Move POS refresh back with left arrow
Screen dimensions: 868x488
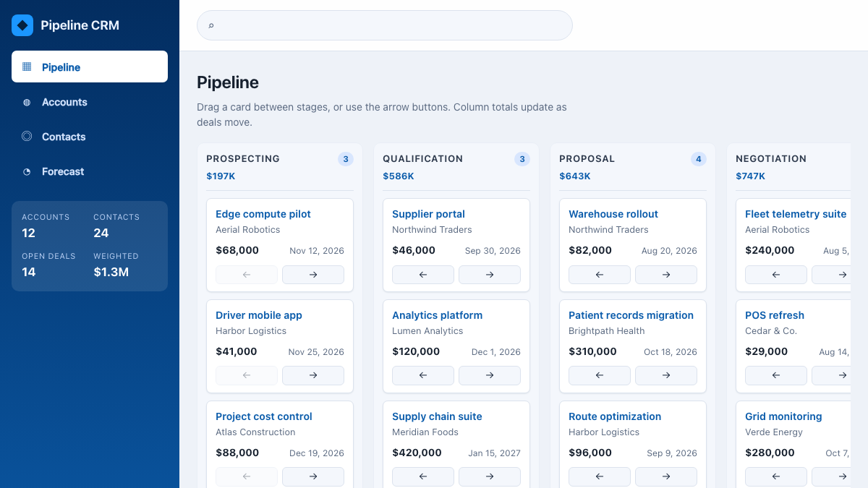click(776, 376)
